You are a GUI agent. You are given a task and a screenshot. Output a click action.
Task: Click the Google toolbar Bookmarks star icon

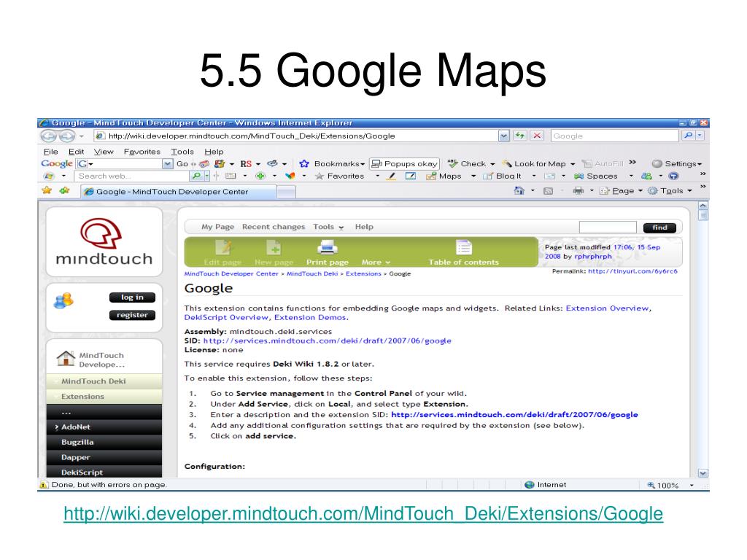click(304, 163)
